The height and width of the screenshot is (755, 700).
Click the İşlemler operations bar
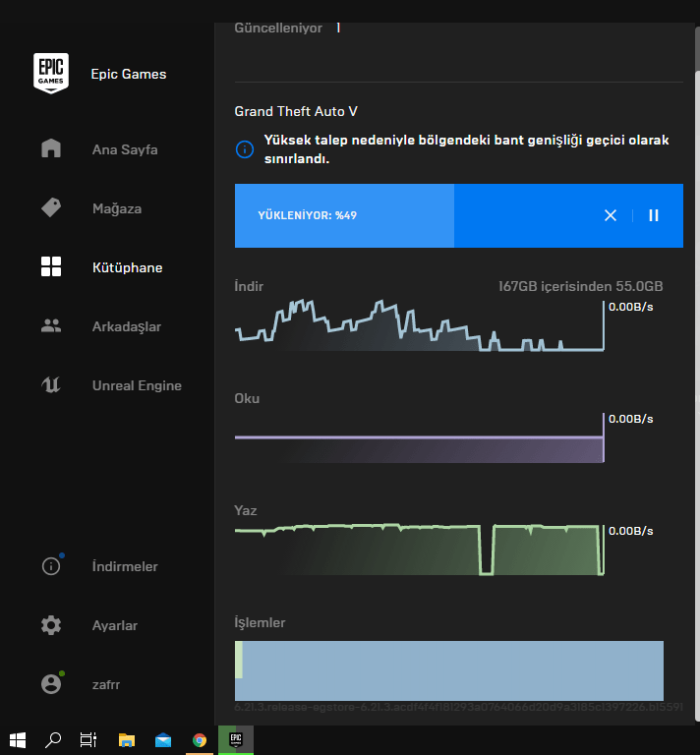coord(449,670)
